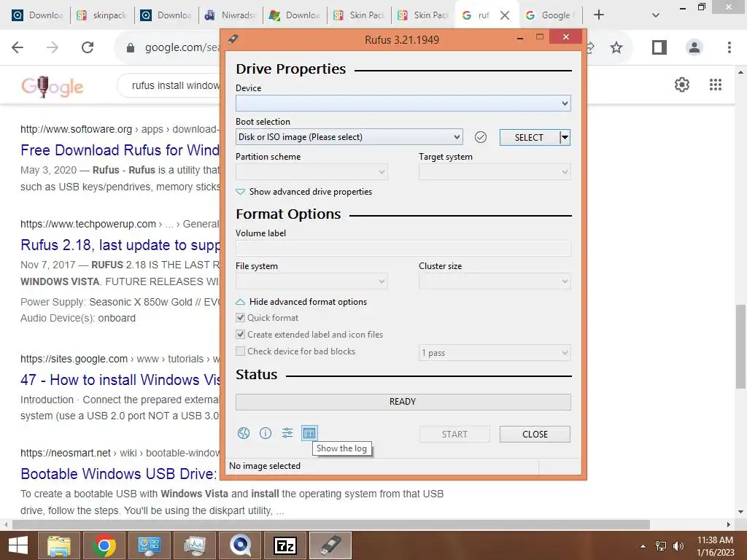Click the READY status progress bar
Viewport: 747px width, 560px height.
pyautogui.click(x=403, y=402)
